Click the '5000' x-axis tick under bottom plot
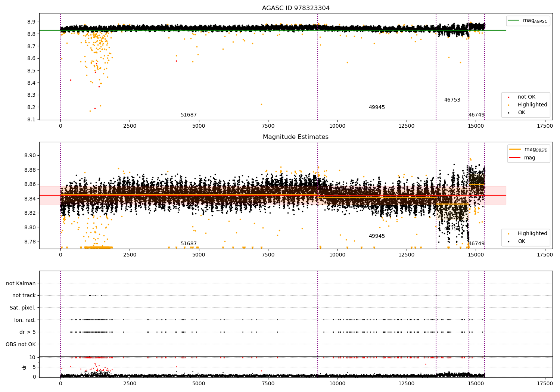Viewport: 560px width, 392px height. coord(199,384)
